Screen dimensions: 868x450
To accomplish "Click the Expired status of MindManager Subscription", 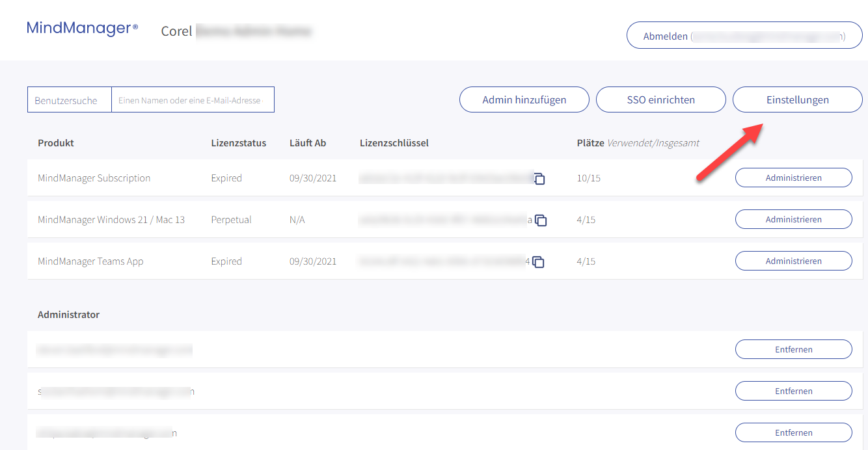I will (x=226, y=178).
